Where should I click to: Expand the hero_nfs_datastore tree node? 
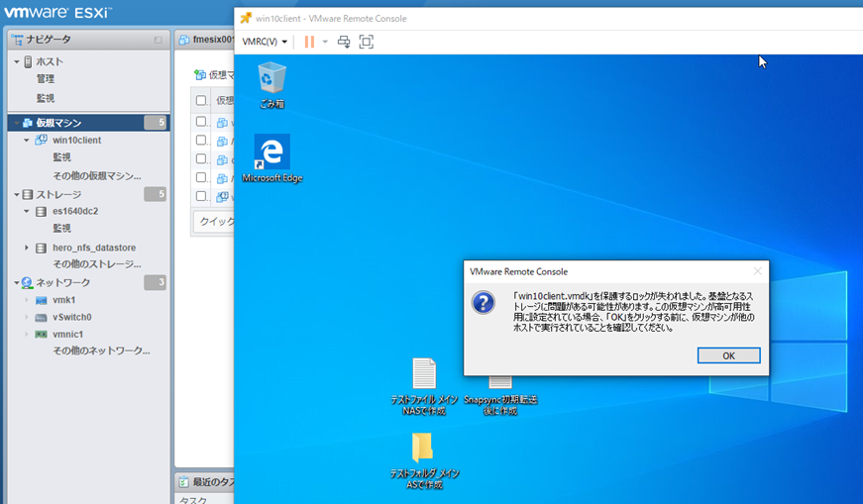click(27, 248)
